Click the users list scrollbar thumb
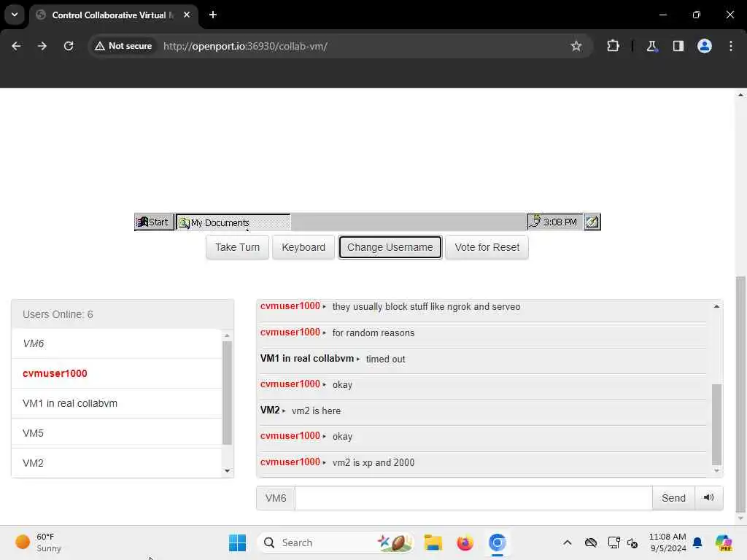Viewport: 747px width, 560px height. (x=228, y=393)
